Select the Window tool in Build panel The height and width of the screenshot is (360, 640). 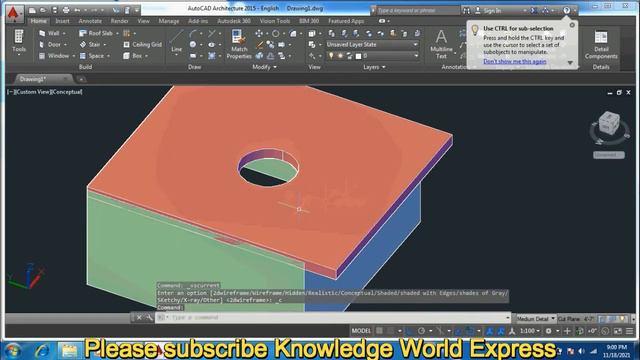click(54, 56)
